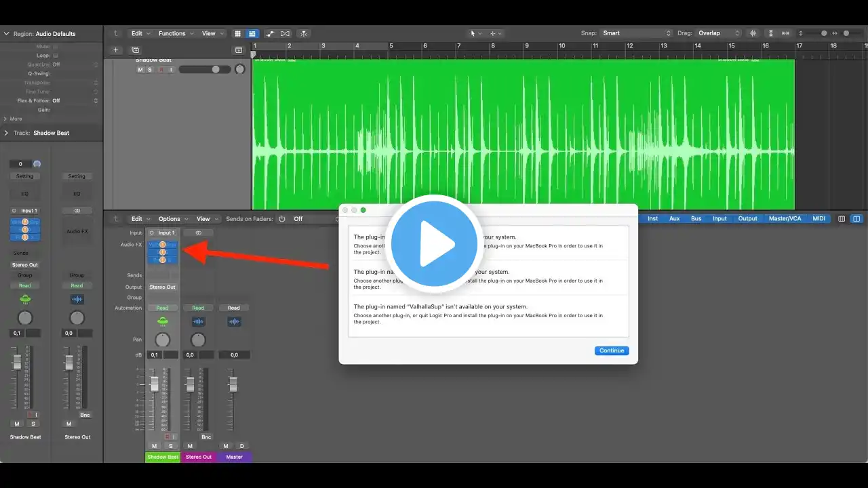Select the green Shadow Beat audio region
The height and width of the screenshot is (488, 868).
(x=523, y=134)
